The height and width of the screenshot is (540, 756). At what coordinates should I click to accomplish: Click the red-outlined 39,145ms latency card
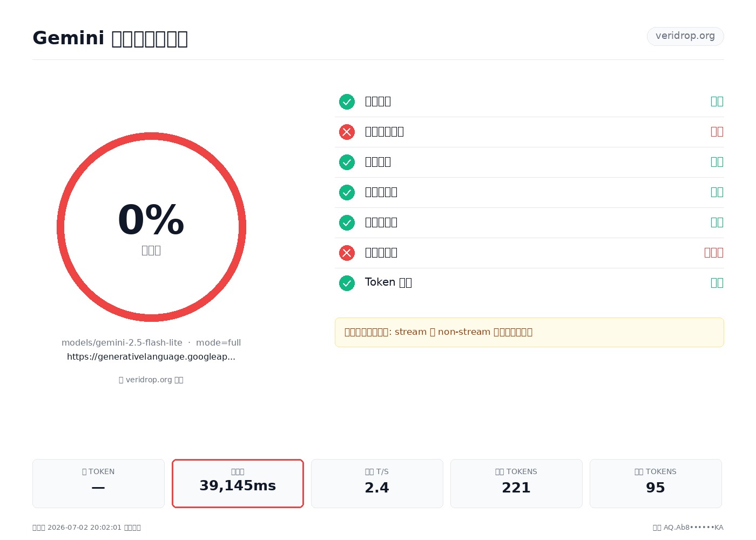tap(238, 483)
